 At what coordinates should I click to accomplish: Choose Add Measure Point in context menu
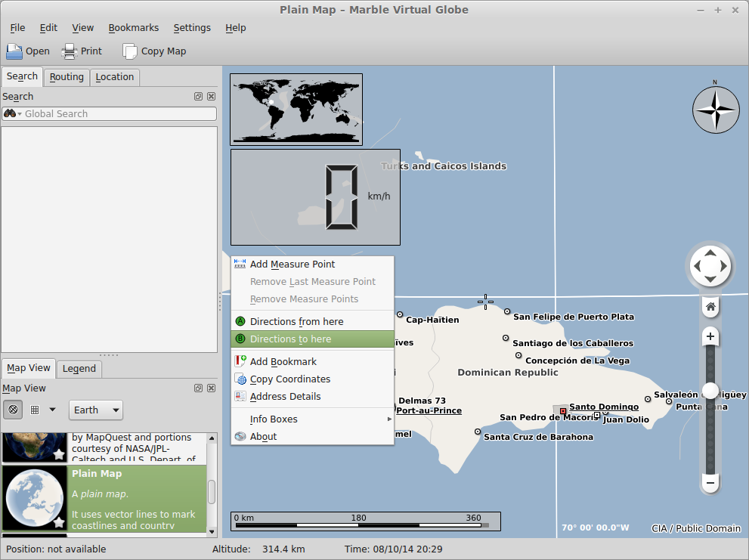click(312, 265)
